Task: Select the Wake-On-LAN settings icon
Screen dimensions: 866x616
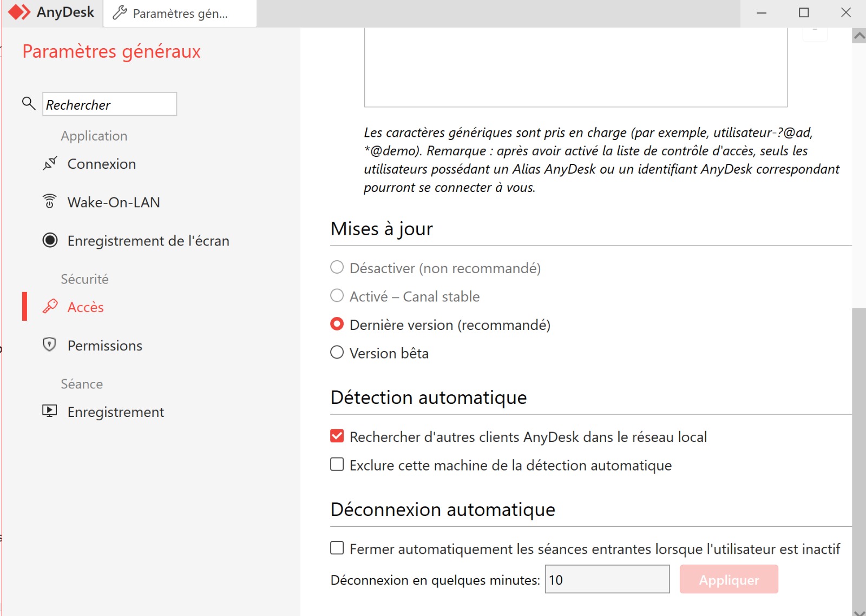Action: point(50,202)
